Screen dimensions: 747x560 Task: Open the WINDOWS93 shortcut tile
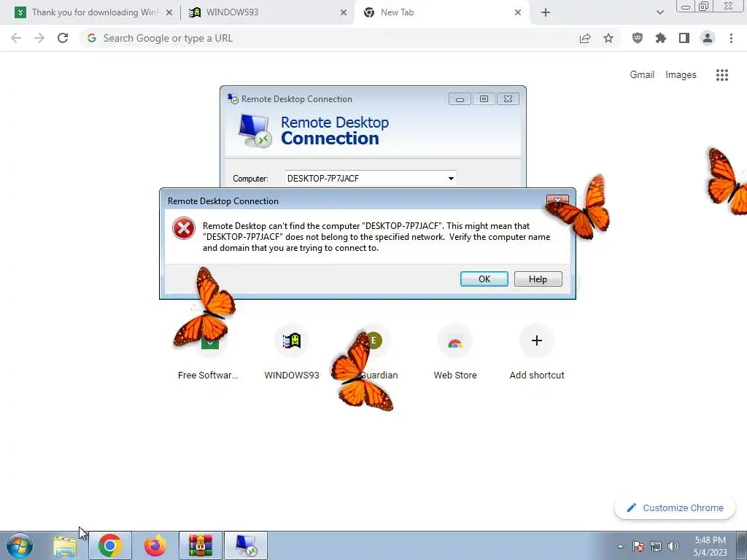point(292,352)
